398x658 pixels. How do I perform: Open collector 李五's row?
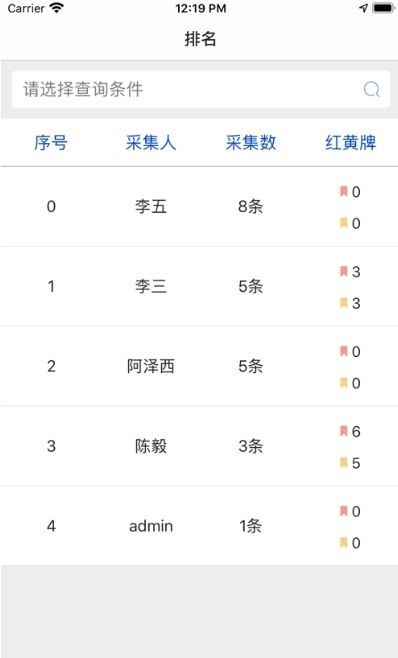tap(199, 207)
